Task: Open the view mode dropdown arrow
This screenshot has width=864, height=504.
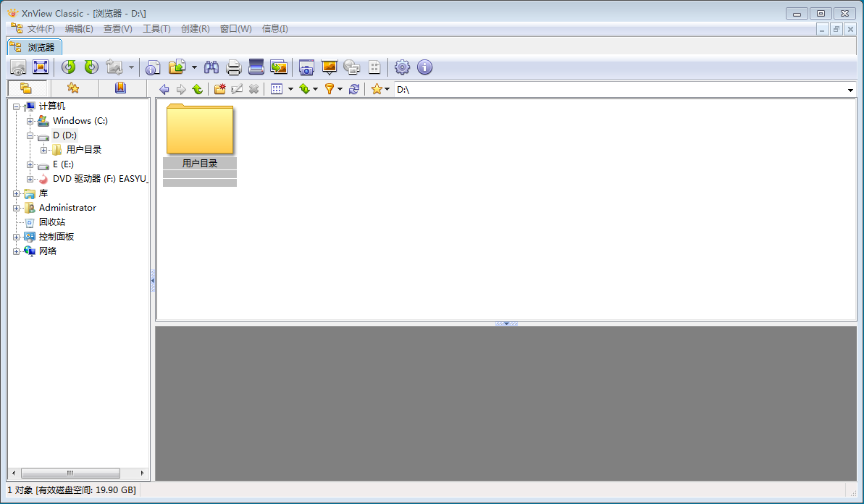Action: [290, 89]
